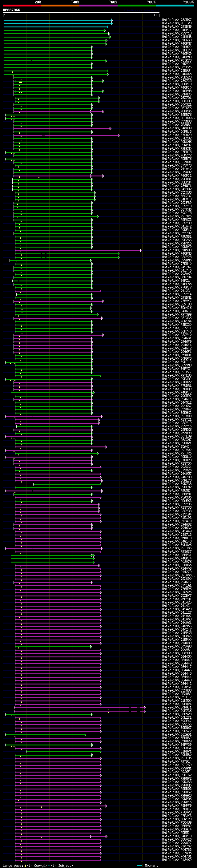Select the UniRef100_Q7Y1A1 label
Image resolution: width=197 pixels, height=868 pixels.
177,585
